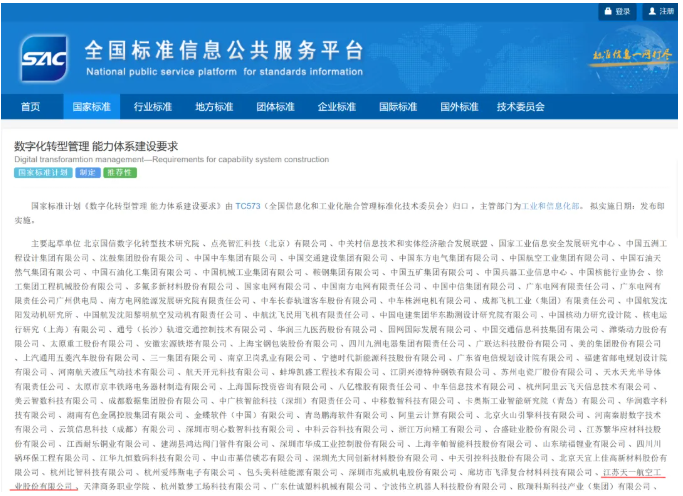The height and width of the screenshot is (496, 683).
Task: Click the TC573 committee link
Action: pyautogui.click(x=248, y=206)
